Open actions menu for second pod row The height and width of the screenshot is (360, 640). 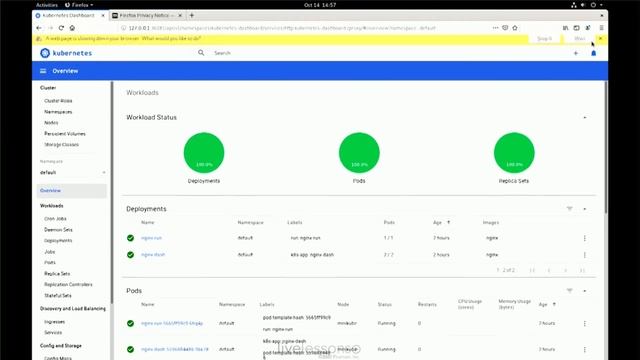(x=584, y=349)
